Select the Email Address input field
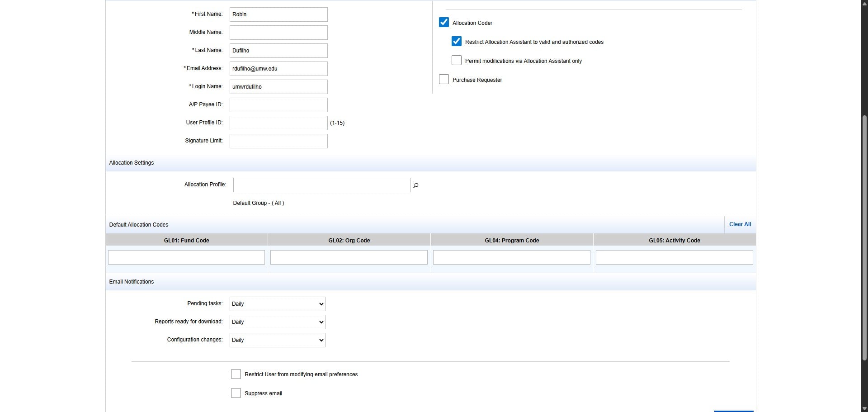The width and height of the screenshot is (868, 412). click(x=278, y=69)
